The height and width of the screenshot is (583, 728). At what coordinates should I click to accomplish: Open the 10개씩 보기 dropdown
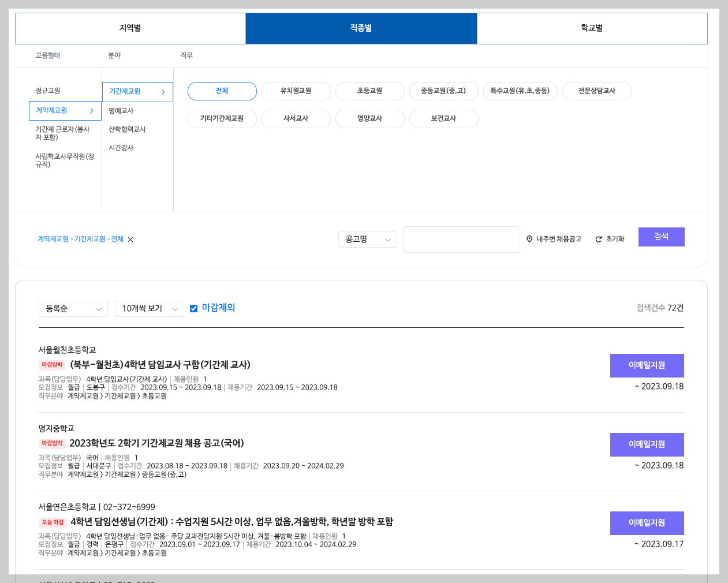point(149,308)
